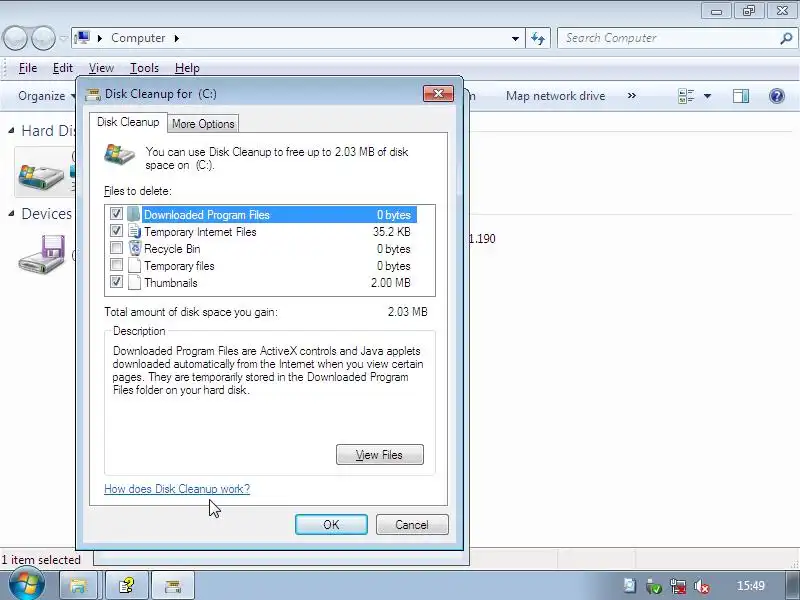Click the change view icon in toolbar
The height and width of the screenshot is (600, 800).
click(x=686, y=96)
